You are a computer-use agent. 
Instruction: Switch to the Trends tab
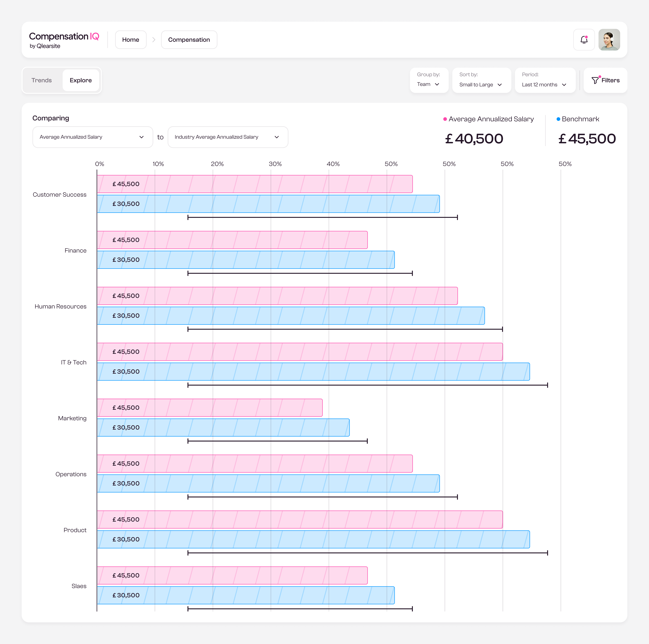(42, 80)
